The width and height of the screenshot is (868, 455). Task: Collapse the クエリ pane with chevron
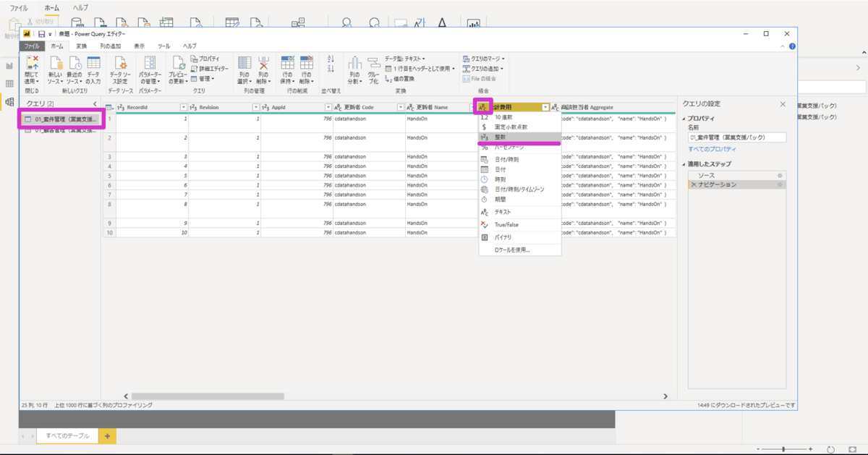95,104
